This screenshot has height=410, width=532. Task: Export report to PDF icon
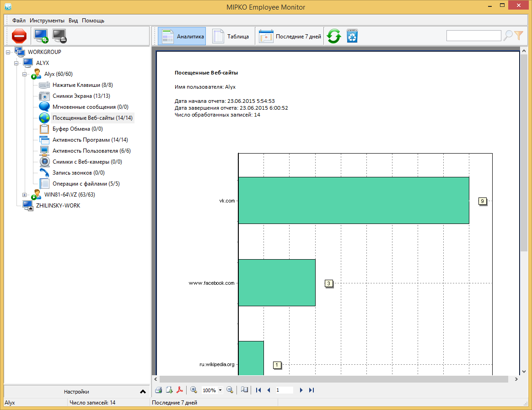point(180,390)
